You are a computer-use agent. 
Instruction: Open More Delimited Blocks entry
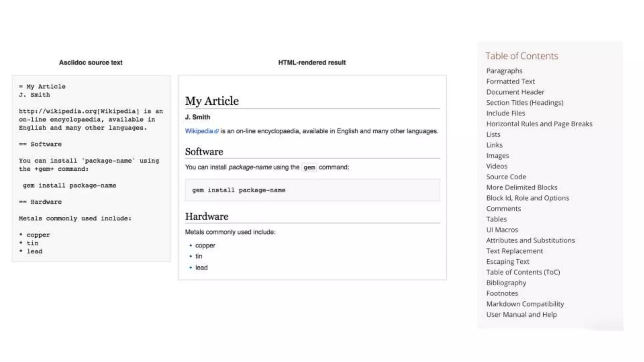tap(521, 188)
